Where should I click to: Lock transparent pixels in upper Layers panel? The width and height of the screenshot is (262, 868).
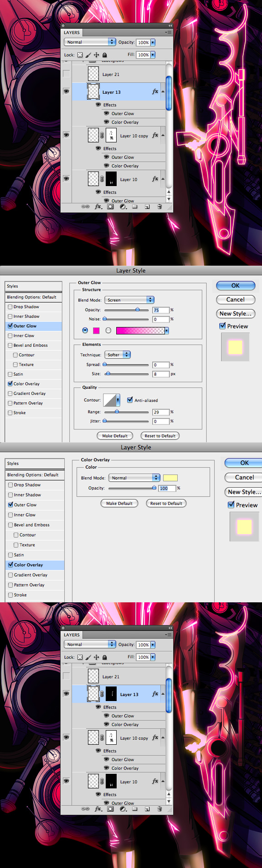point(80,55)
